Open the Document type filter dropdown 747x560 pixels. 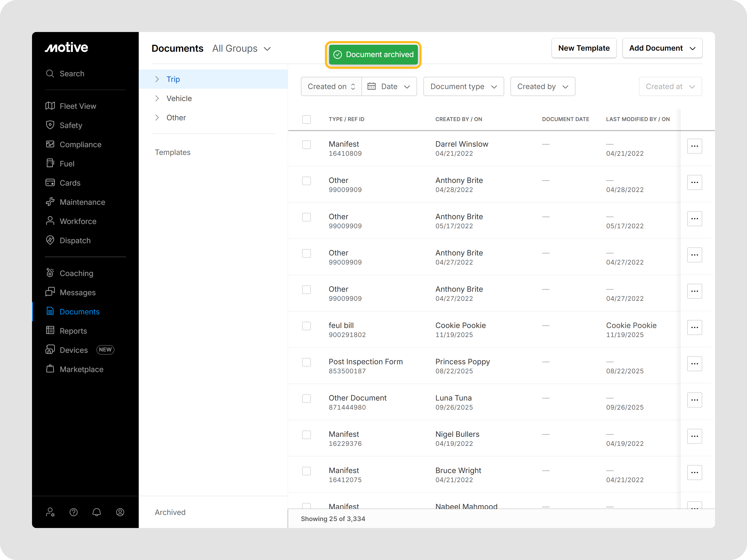(463, 86)
